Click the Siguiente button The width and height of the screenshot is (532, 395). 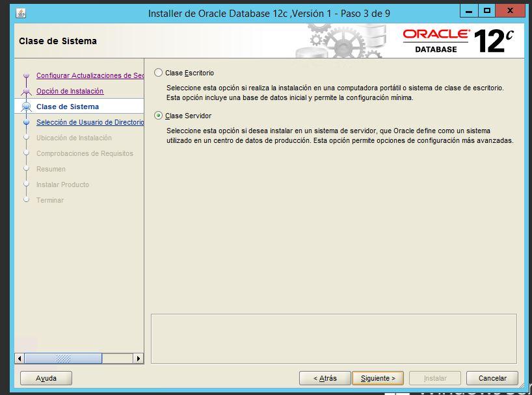378,378
